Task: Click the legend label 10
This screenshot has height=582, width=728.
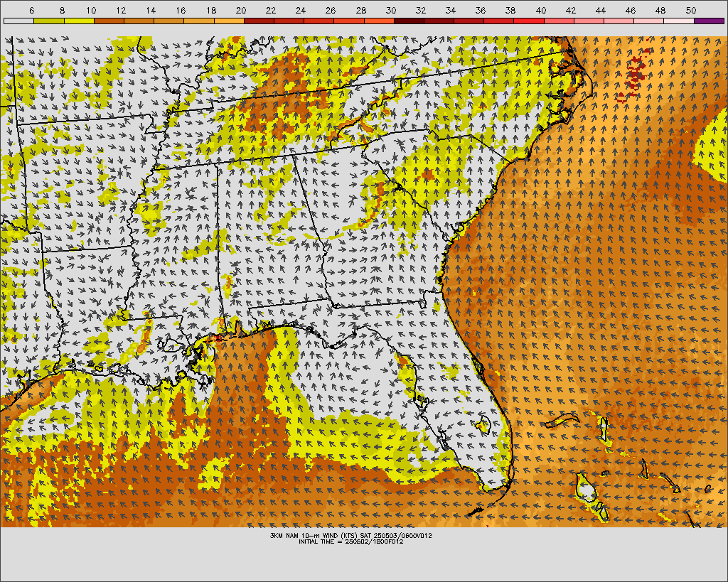Action: [91, 10]
